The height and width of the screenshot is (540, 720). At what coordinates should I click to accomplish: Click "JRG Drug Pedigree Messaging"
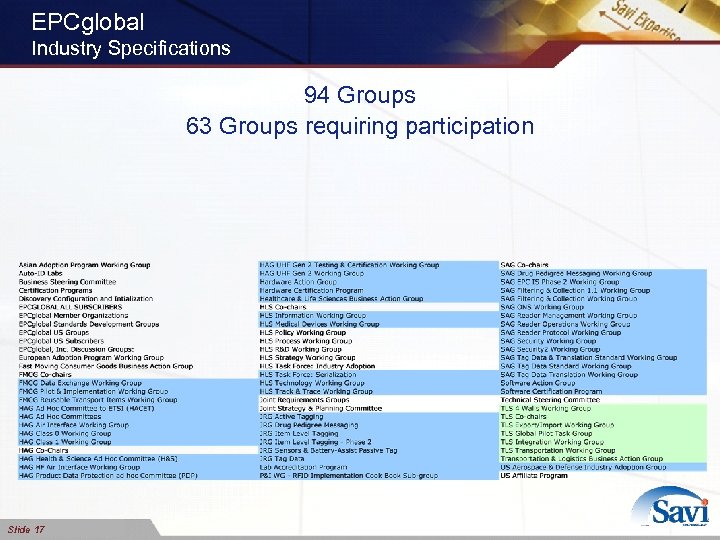(309, 425)
